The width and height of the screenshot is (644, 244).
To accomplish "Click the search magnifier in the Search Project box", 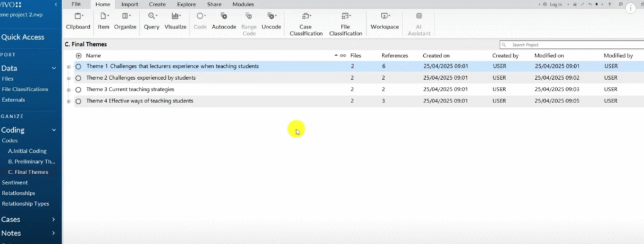I will click(x=504, y=45).
